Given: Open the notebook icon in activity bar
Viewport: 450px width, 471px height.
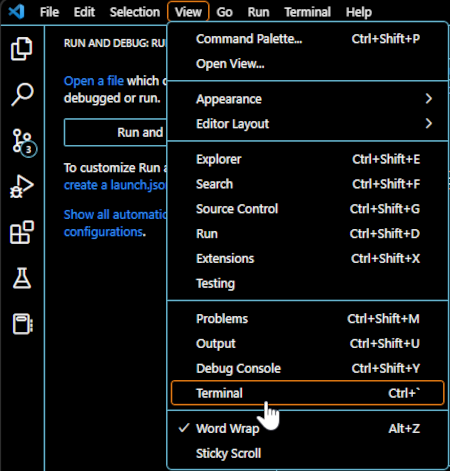Looking at the screenshot, I should point(23,324).
